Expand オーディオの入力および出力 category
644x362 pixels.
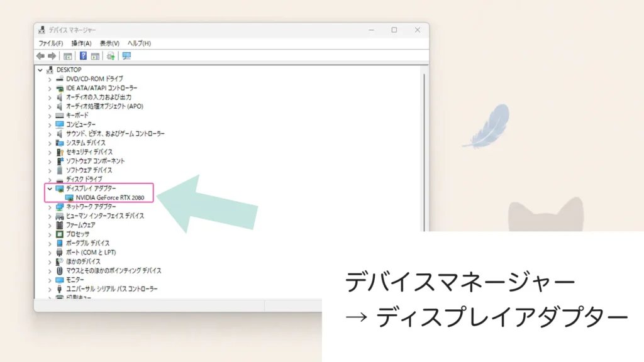pos(50,97)
